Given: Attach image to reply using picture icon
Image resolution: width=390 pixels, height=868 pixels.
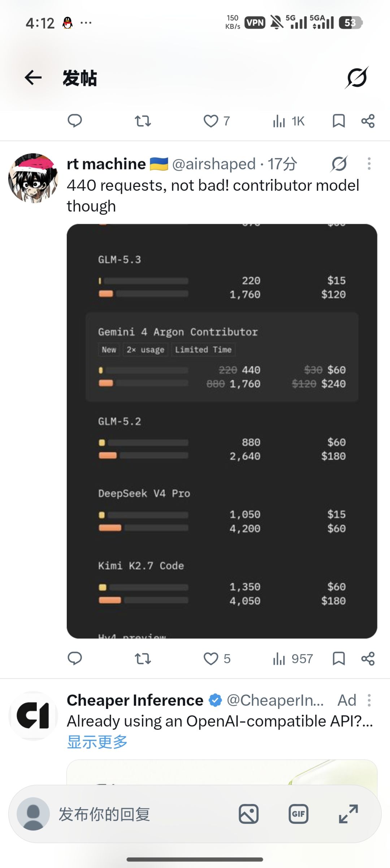Looking at the screenshot, I should pos(249,814).
